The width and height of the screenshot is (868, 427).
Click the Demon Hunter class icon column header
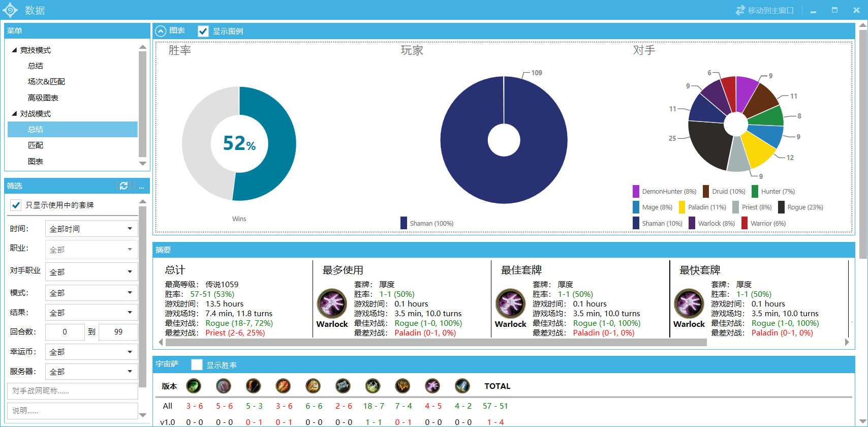pyautogui.click(x=194, y=386)
